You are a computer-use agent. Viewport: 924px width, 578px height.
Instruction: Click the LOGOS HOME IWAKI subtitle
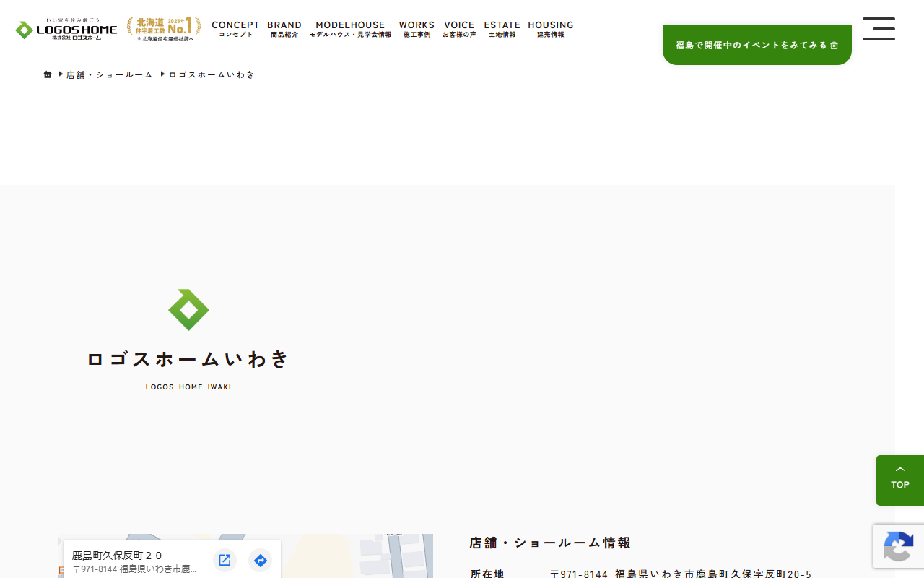(188, 387)
